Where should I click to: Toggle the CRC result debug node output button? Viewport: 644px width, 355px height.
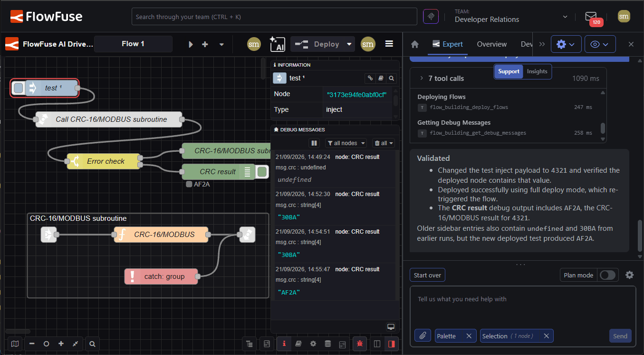(262, 172)
